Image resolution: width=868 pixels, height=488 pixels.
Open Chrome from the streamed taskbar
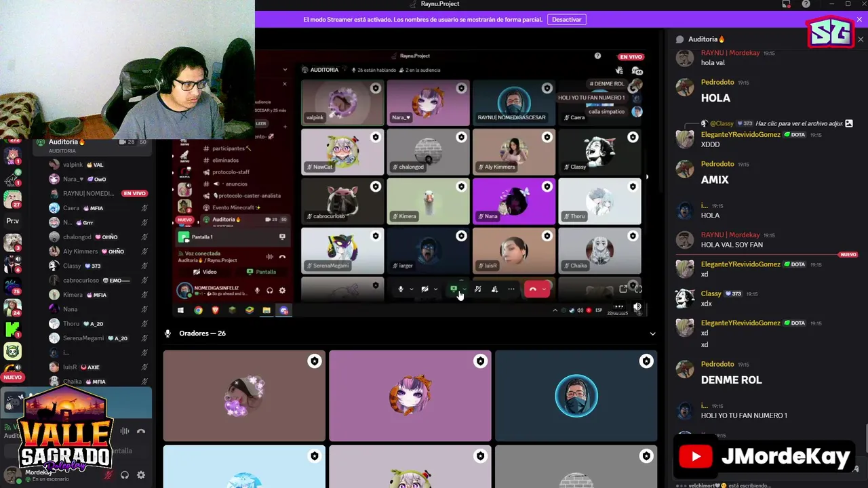click(x=198, y=310)
